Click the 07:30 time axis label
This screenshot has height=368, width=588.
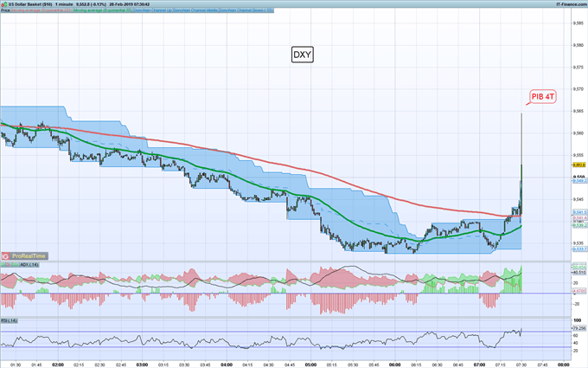pyautogui.click(x=521, y=365)
